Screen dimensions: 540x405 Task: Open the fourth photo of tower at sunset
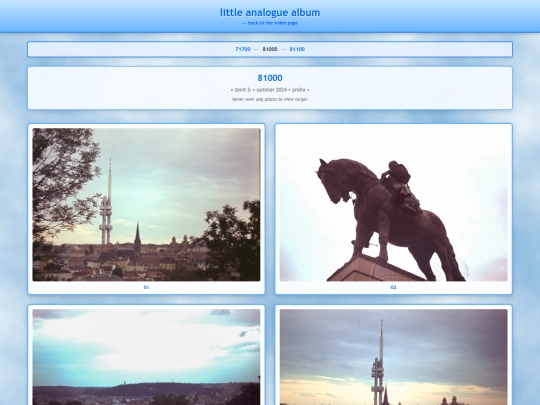394,357
